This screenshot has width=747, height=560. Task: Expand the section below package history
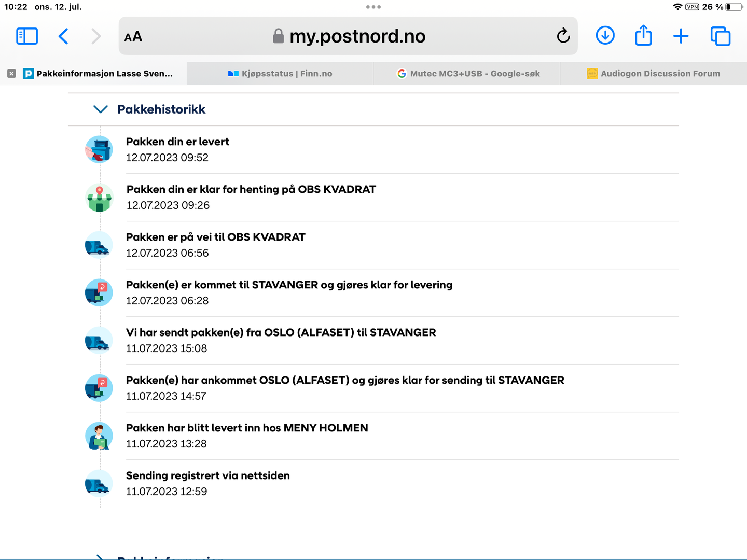click(x=100, y=557)
